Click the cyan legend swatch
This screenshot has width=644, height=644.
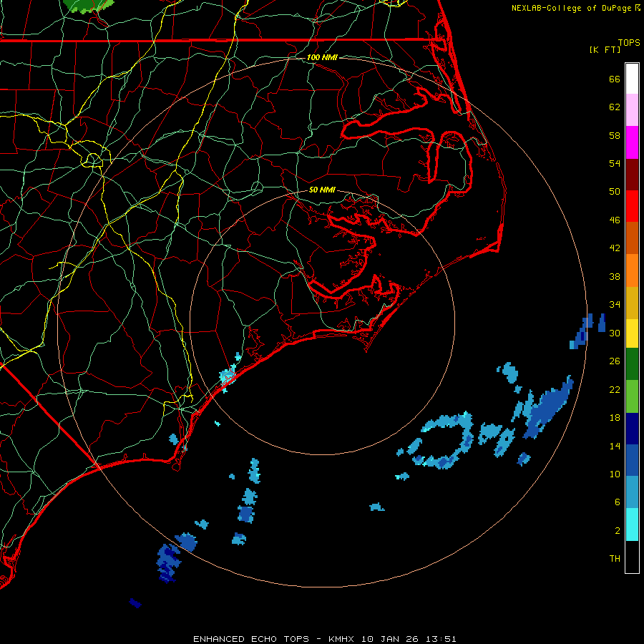pos(632,525)
